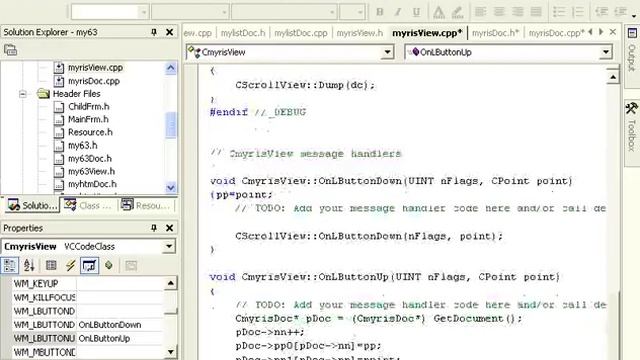Apply center alignment formatting
The height and width of the screenshot is (360, 640).
click(x=499, y=12)
